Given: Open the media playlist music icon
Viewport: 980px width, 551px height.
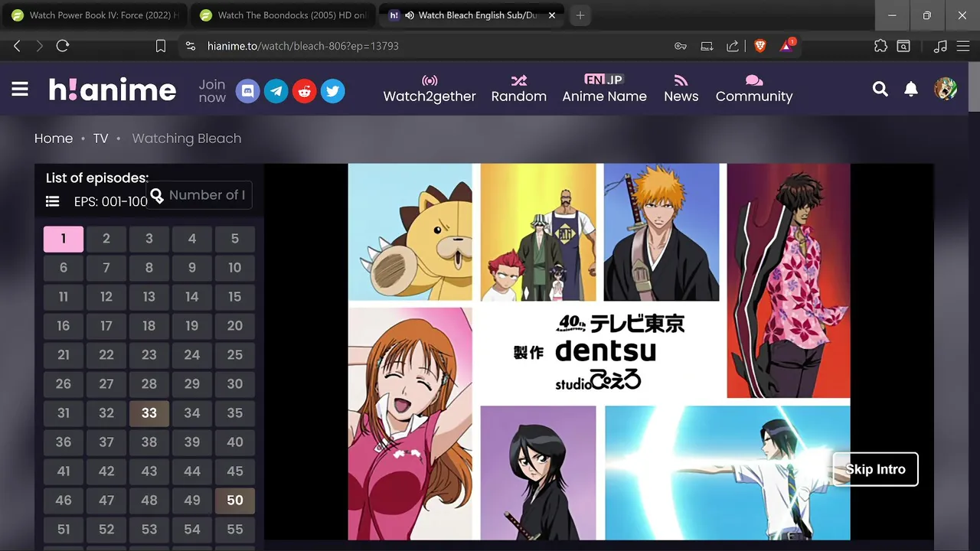Looking at the screenshot, I should [941, 46].
